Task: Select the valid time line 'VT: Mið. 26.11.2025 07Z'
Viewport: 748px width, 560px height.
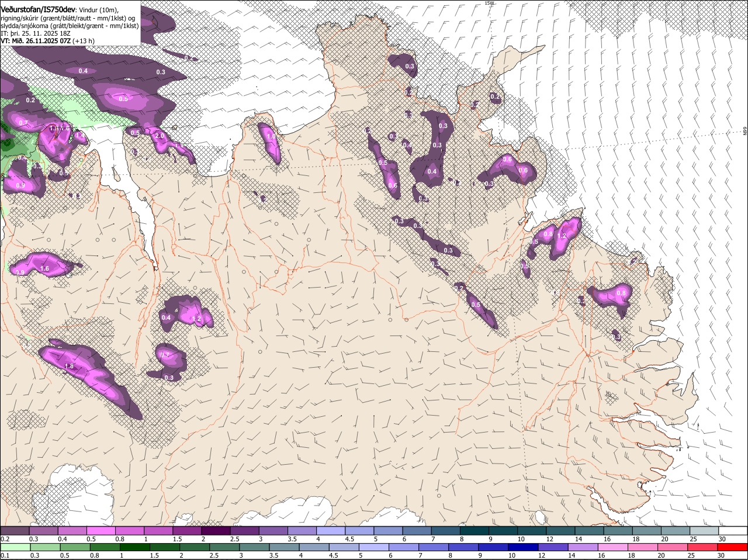Action: pos(36,41)
